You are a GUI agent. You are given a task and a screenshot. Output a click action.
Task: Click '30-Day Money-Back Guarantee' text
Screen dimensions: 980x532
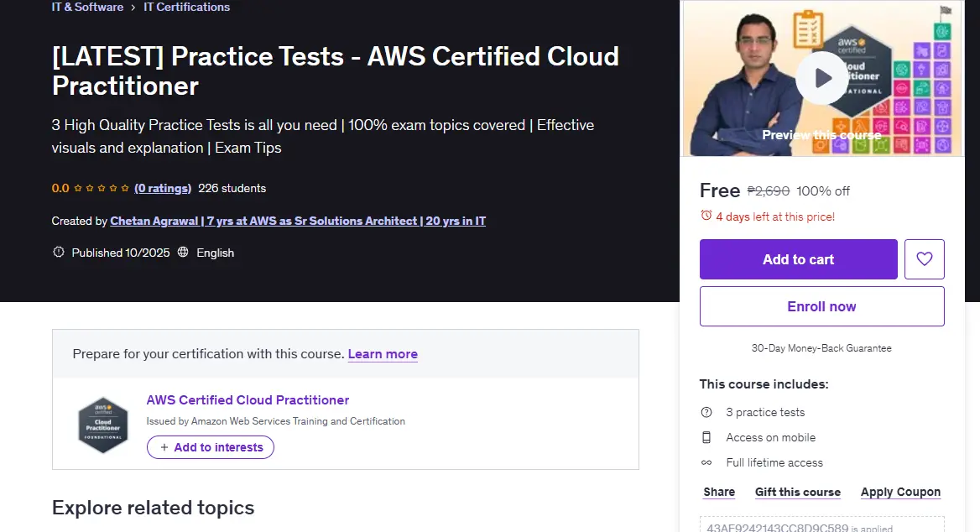point(821,348)
